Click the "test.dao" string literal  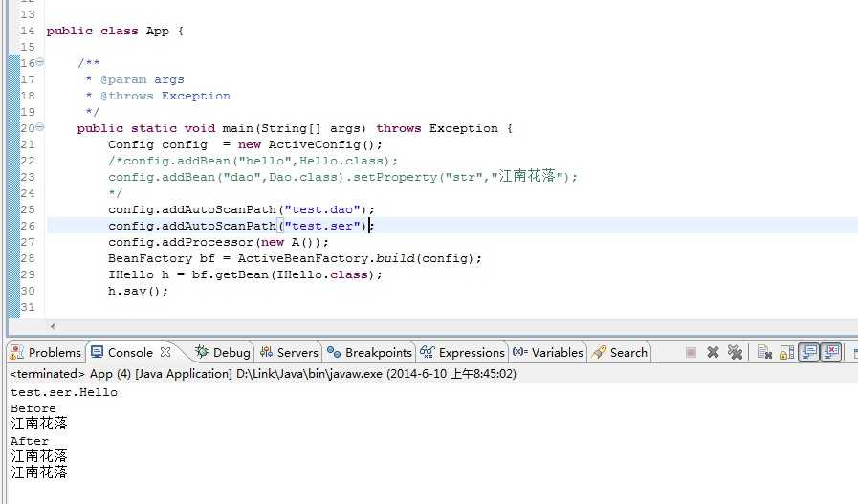pos(321,209)
